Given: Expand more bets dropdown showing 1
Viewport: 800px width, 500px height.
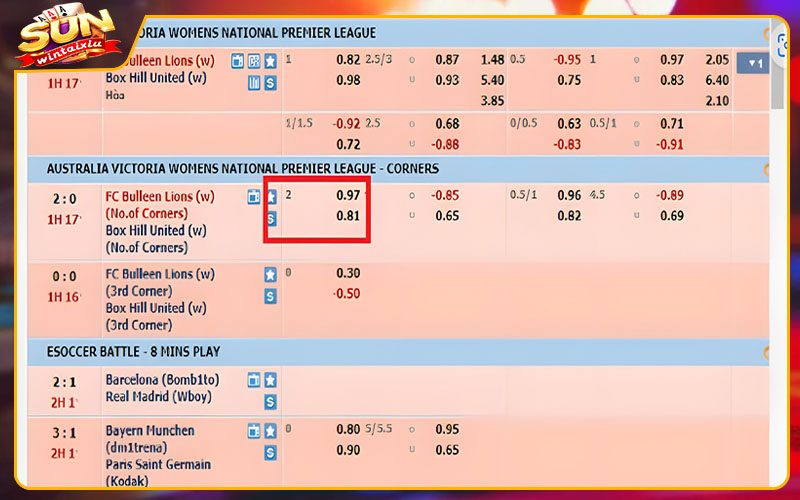Looking at the screenshot, I should coord(753,63).
